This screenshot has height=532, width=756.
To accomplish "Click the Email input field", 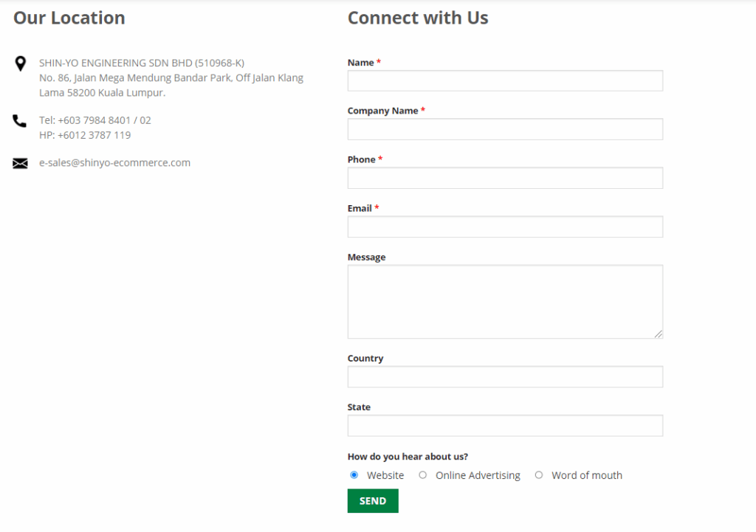I will coord(504,227).
